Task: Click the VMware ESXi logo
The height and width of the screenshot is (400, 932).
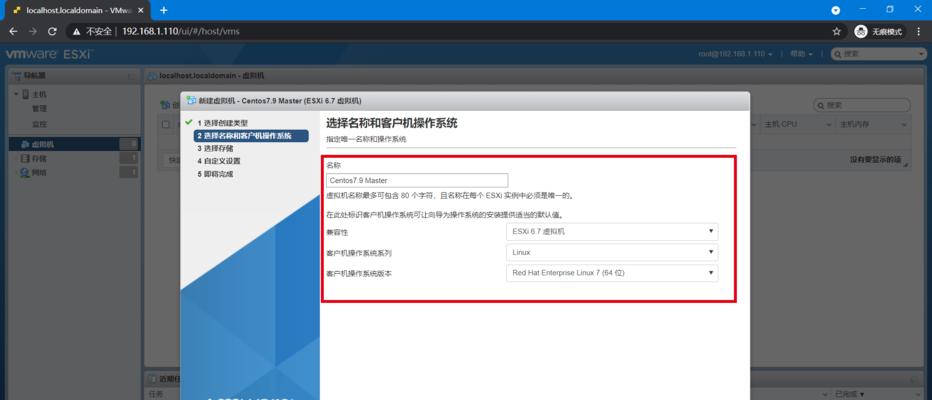Action: point(49,54)
